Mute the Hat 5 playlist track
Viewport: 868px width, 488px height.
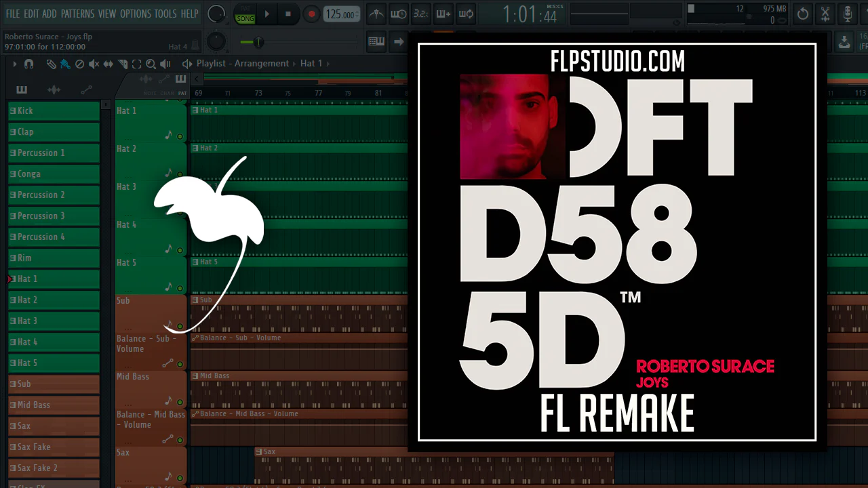pos(180,288)
